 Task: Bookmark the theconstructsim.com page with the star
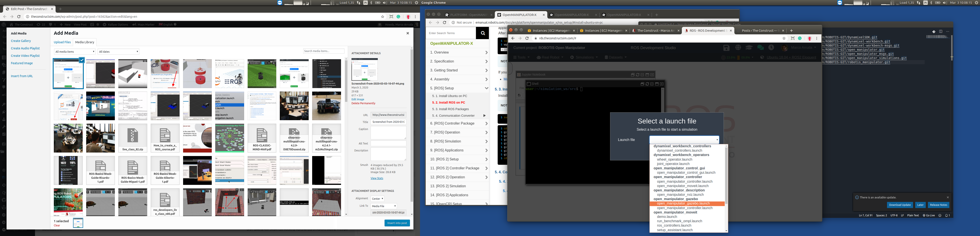point(383,17)
